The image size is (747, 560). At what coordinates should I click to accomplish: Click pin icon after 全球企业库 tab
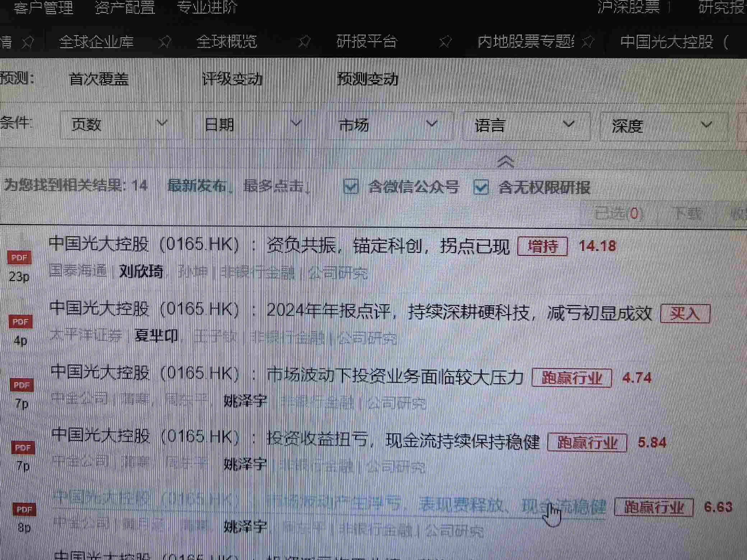pyautogui.click(x=165, y=42)
